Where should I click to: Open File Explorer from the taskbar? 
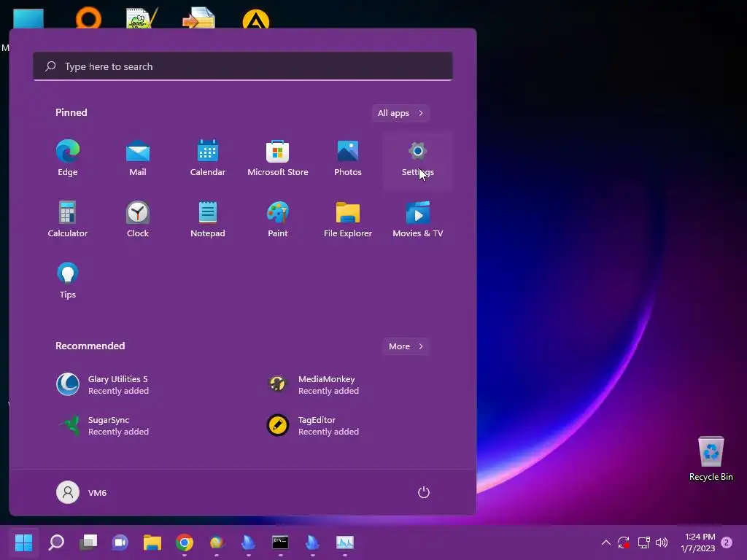[x=152, y=542]
